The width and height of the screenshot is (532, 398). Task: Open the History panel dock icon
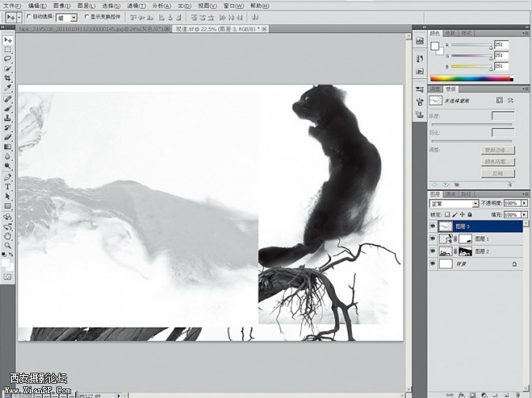420,58
